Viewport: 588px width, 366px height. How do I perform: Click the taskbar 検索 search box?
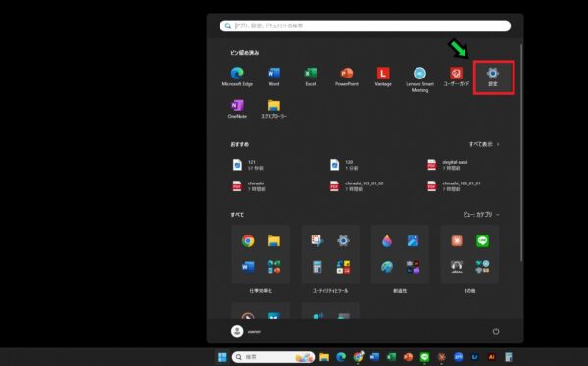(x=273, y=357)
